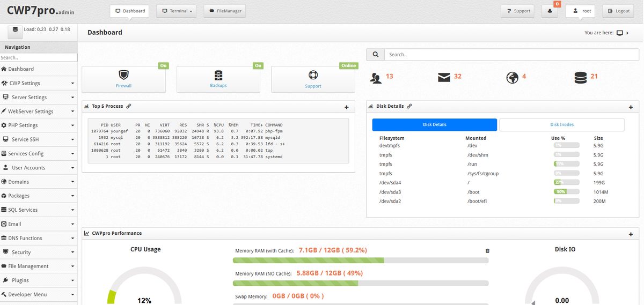Click the CWPpro Performance chart icon
The height and width of the screenshot is (305, 644).
(x=87, y=233)
